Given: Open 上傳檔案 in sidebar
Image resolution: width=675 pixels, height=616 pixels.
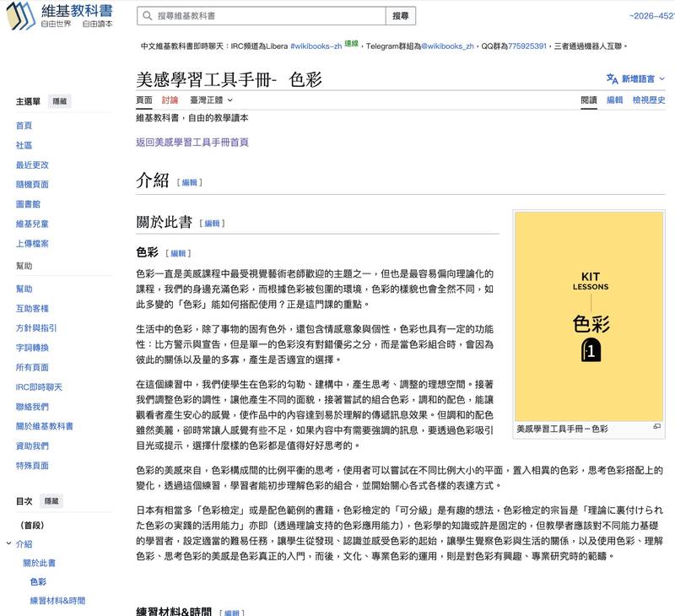Looking at the screenshot, I should click(32, 244).
